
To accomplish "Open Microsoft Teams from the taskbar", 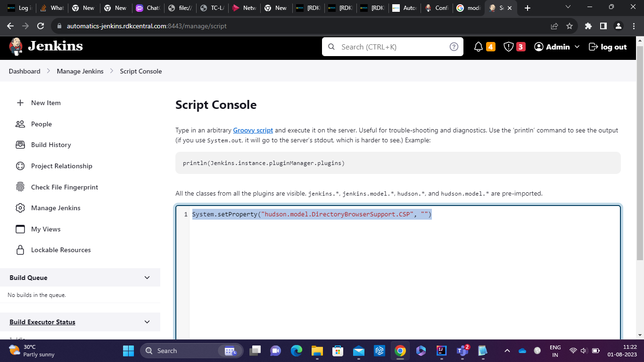I will point(462,351).
